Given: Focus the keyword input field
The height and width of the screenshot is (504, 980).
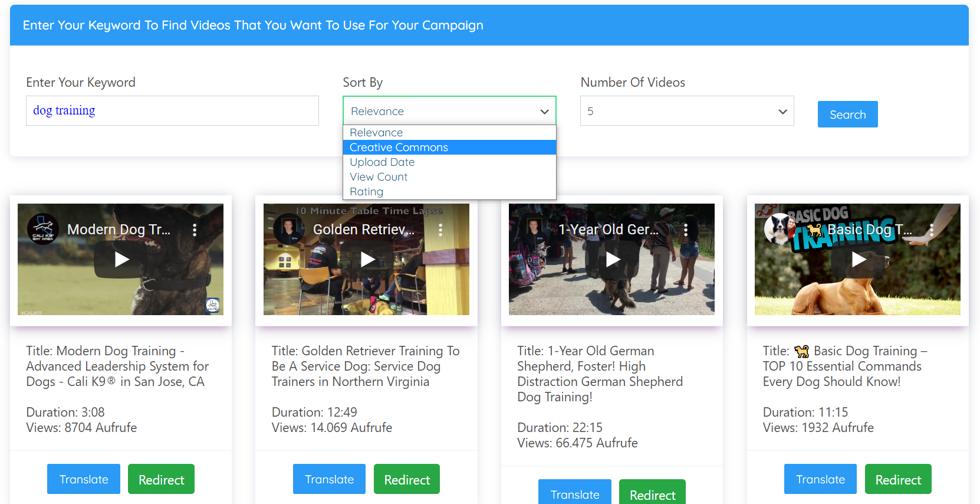Looking at the screenshot, I should pos(172,111).
